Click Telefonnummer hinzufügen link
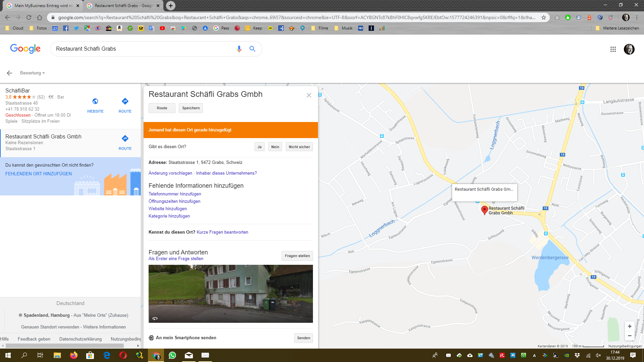The width and height of the screenshot is (644, 362). coord(175,194)
